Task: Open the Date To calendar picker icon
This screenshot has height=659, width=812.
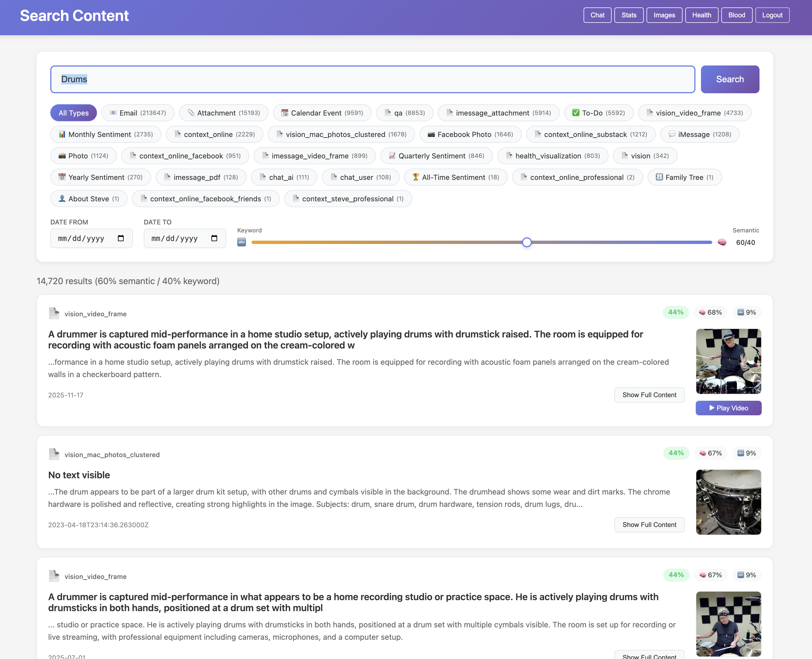Action: pyautogui.click(x=214, y=238)
